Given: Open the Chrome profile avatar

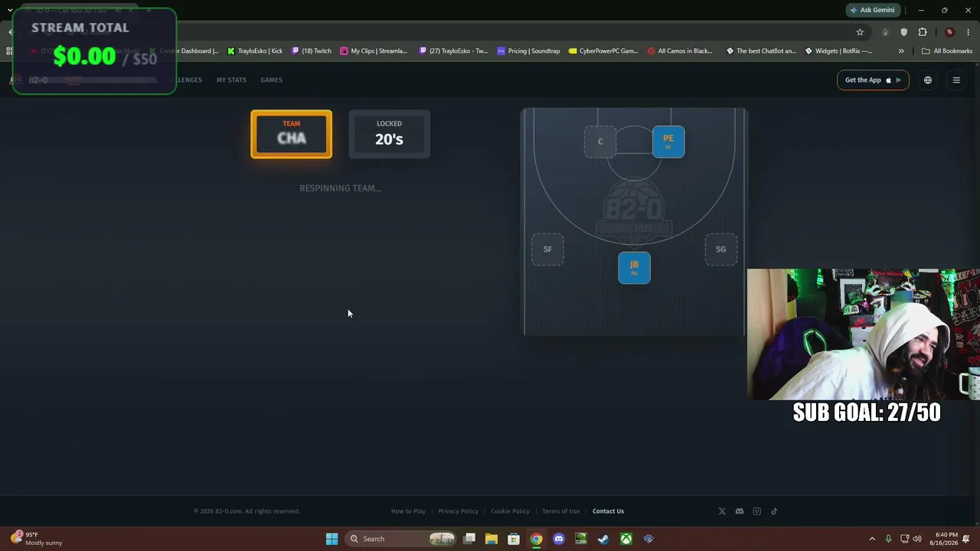Looking at the screenshot, I should (949, 32).
